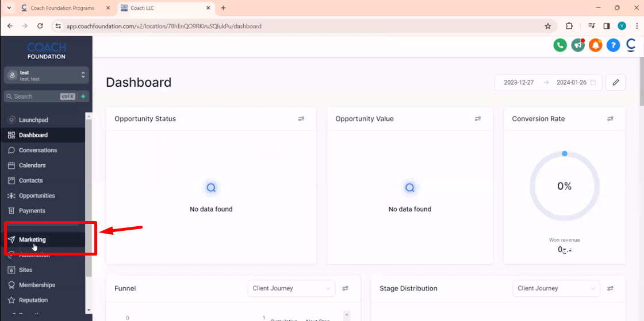Click start date 2023-12-27

point(519,82)
